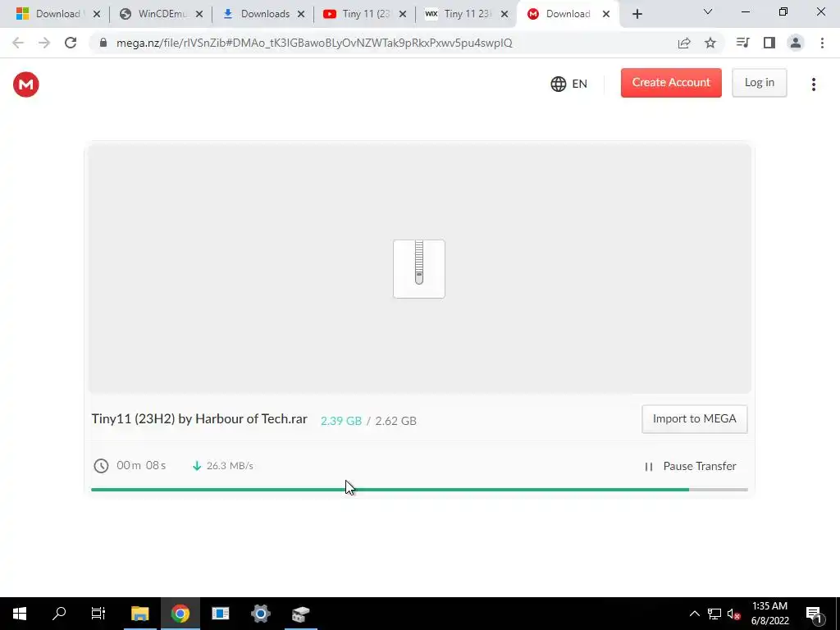Open a new browser tab
840x630 pixels.
(x=637, y=15)
